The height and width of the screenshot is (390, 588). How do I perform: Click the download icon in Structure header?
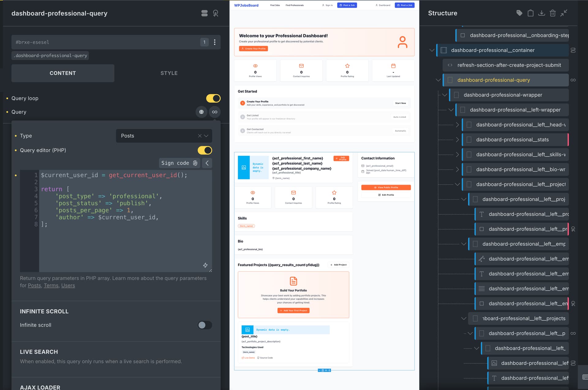click(x=541, y=13)
